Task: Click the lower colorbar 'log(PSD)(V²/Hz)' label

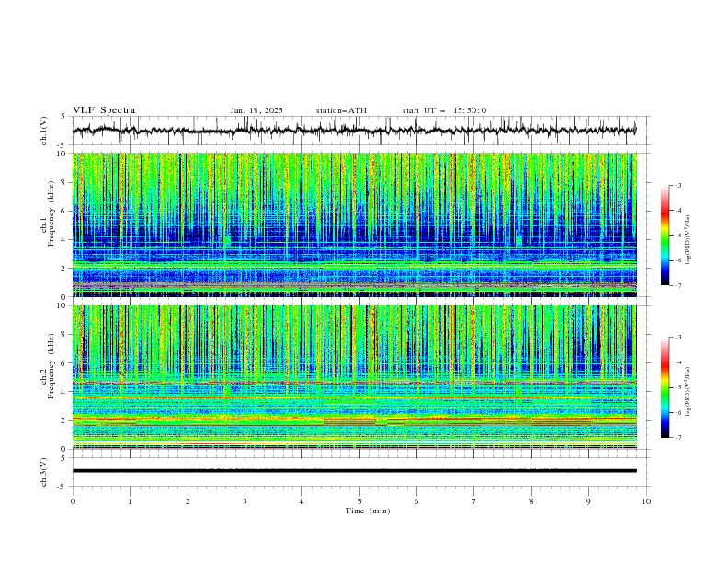Action: point(688,391)
